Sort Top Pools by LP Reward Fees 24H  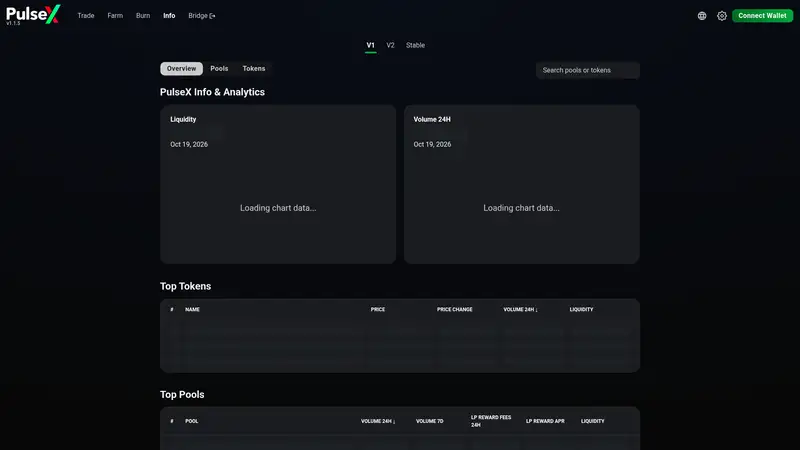tap(491, 421)
